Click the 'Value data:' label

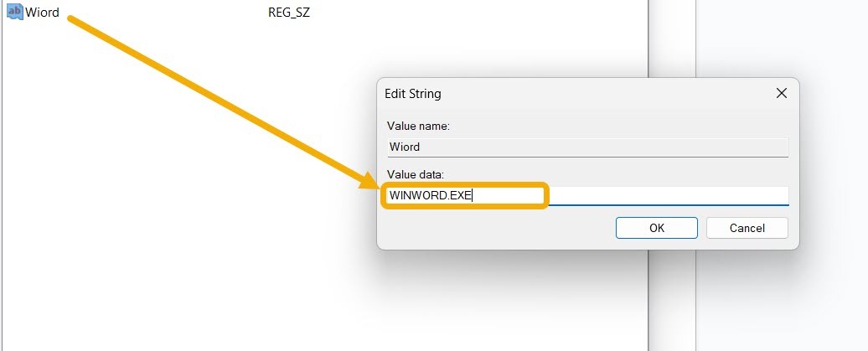(416, 174)
